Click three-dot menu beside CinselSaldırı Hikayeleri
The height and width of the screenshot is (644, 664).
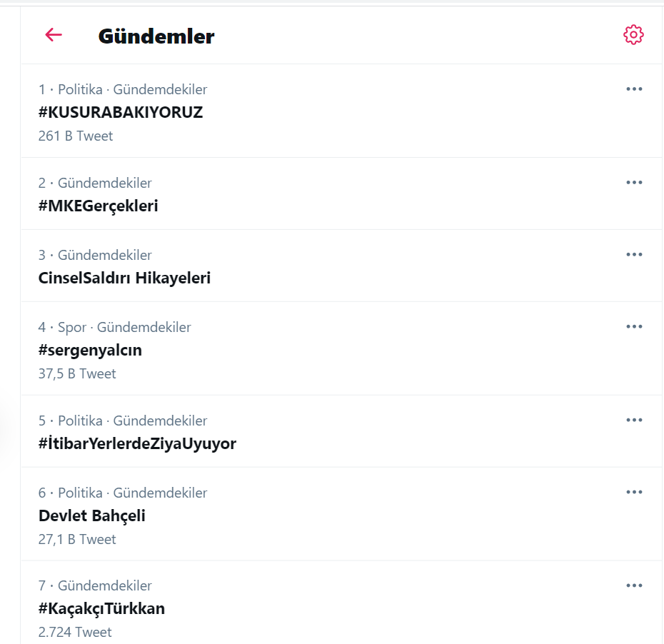tap(634, 255)
